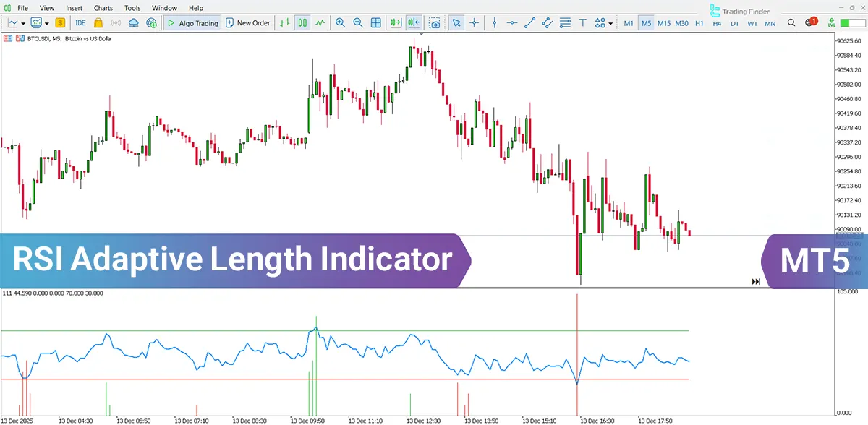Select the Trendline drawing tool
The height and width of the screenshot is (425, 868).
point(529,23)
